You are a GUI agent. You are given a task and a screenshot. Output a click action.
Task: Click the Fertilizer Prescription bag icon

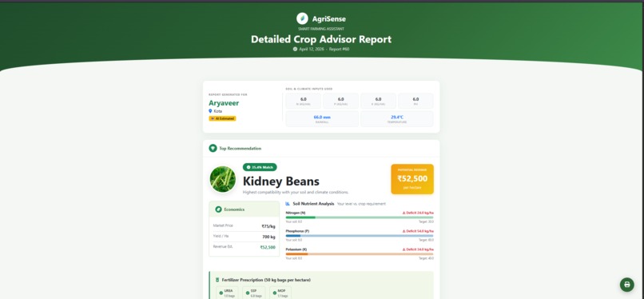217,280
